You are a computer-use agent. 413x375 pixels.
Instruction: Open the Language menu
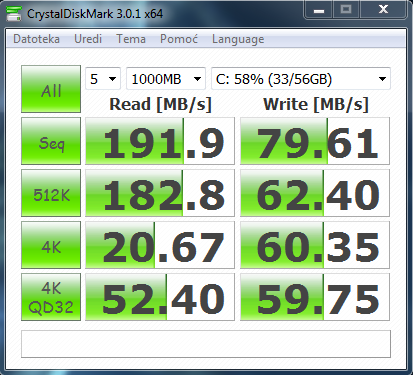[x=238, y=39]
